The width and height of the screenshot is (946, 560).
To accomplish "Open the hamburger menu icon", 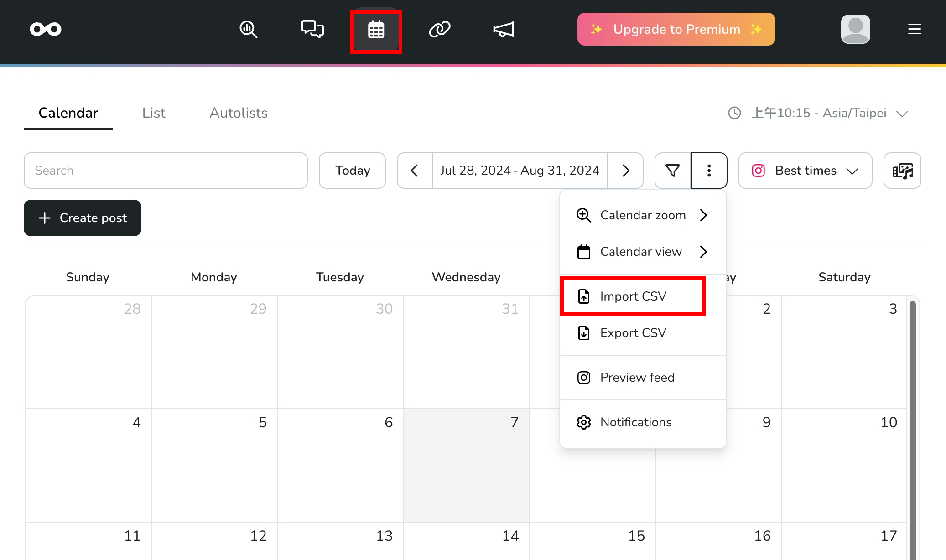I will tap(914, 29).
